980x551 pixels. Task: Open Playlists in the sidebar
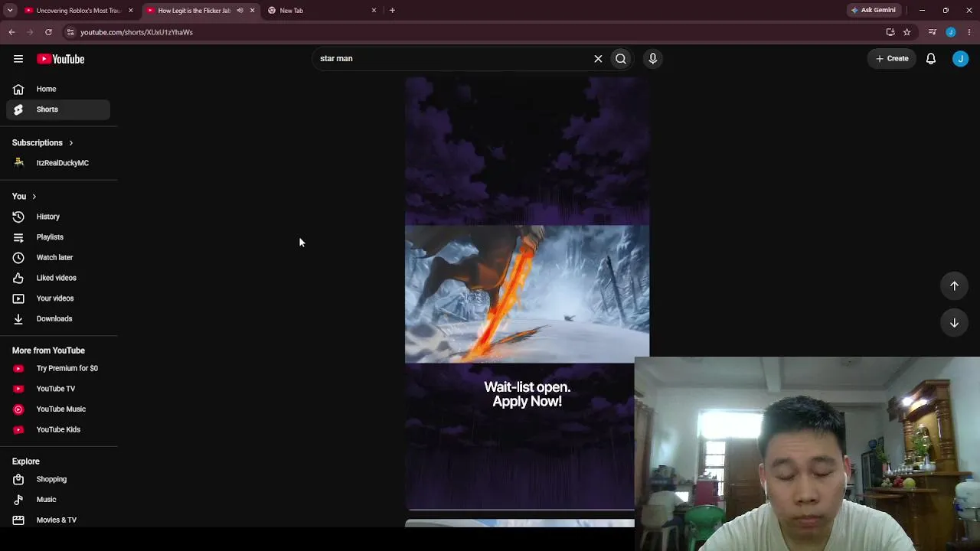click(x=58, y=237)
